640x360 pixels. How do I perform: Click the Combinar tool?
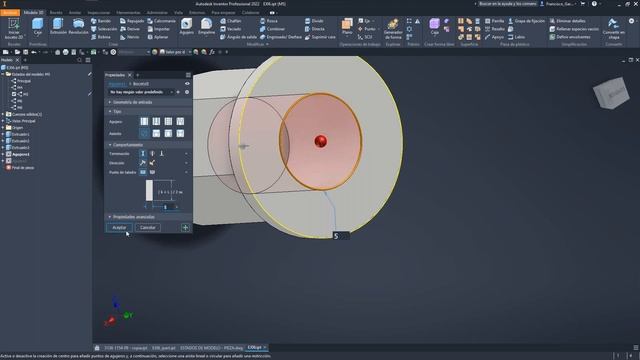[x=272, y=29]
